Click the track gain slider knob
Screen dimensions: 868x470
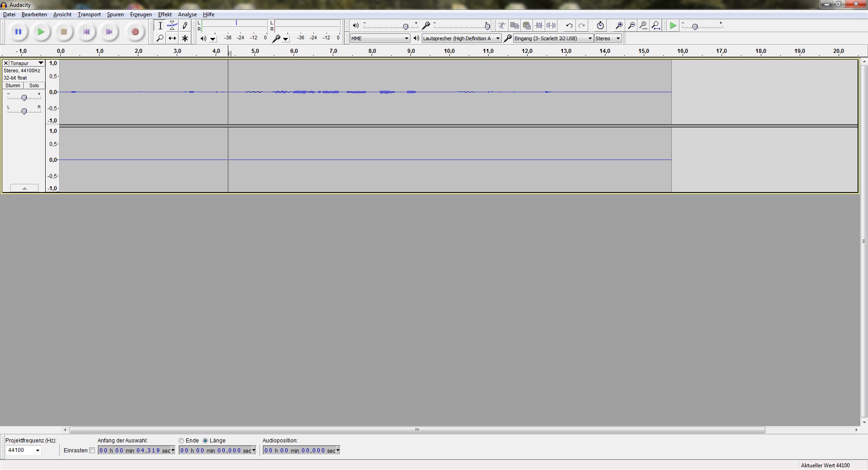tap(24, 98)
